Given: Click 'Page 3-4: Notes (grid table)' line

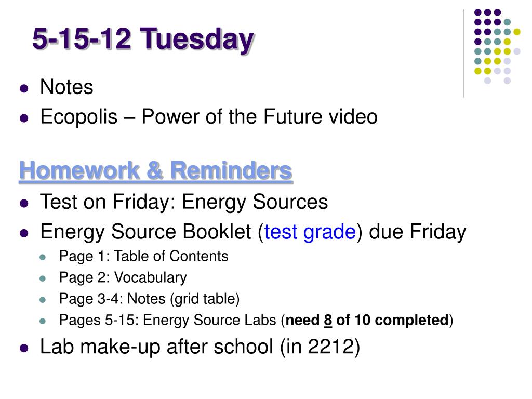Looking at the screenshot, I should click(149, 299).
